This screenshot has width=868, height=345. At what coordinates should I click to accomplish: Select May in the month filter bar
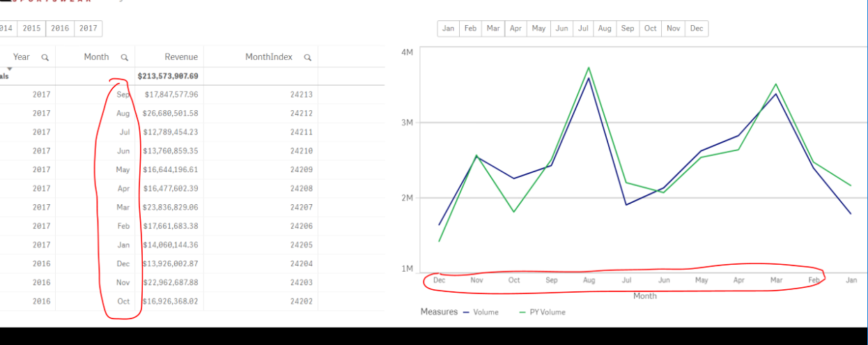[538, 29]
